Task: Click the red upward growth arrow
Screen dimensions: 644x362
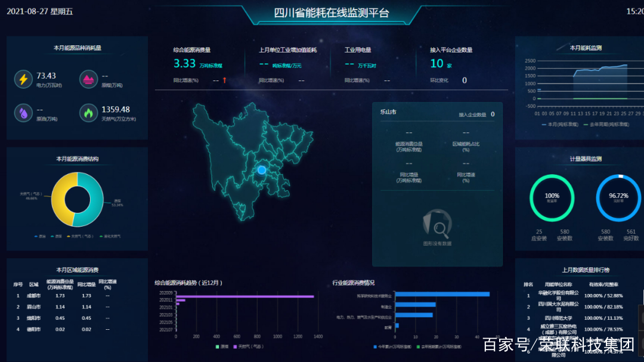Action: [225, 80]
